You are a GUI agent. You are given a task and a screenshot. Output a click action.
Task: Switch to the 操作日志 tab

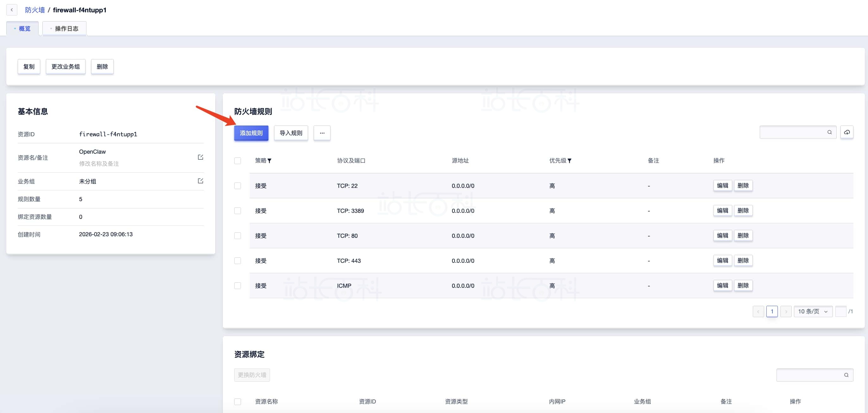(x=64, y=28)
